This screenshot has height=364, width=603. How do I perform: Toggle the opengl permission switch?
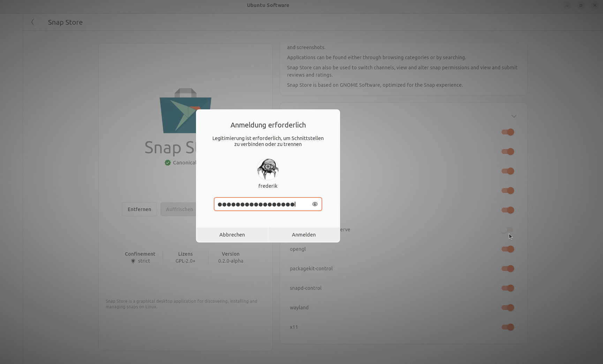[508, 249]
